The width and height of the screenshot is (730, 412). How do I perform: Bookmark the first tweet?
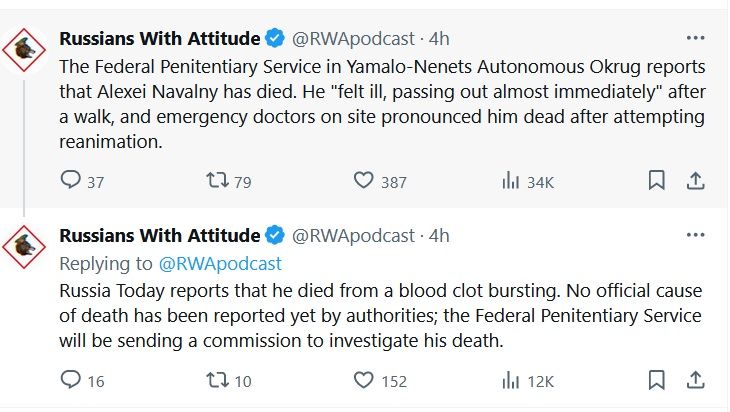pos(656,181)
